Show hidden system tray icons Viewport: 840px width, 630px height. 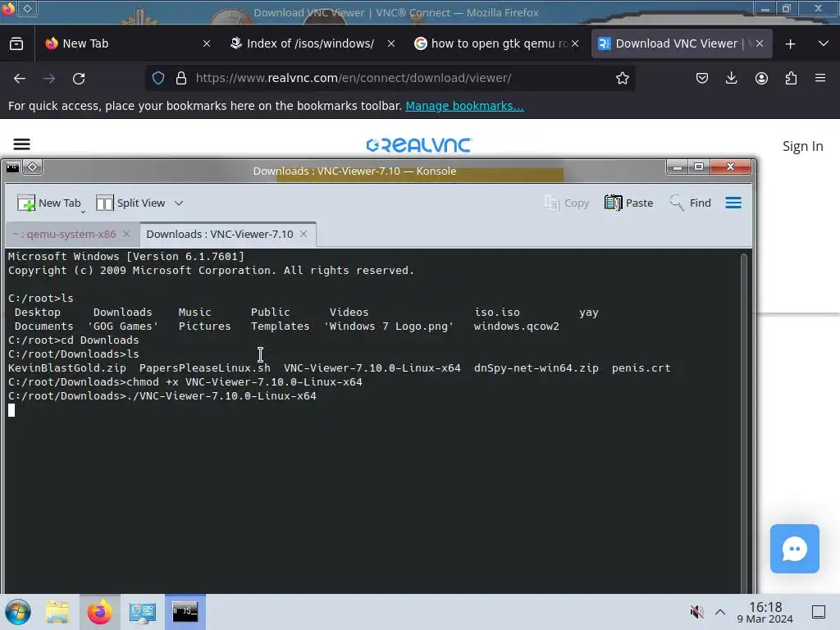tap(720, 612)
